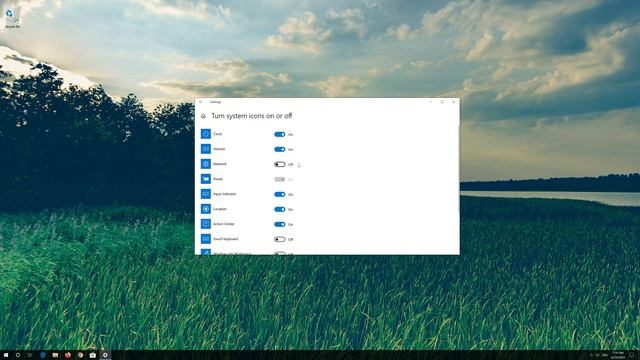The height and width of the screenshot is (360, 640).
Task: Click the Settings gear taskbar icon
Action: pyautogui.click(x=105, y=355)
